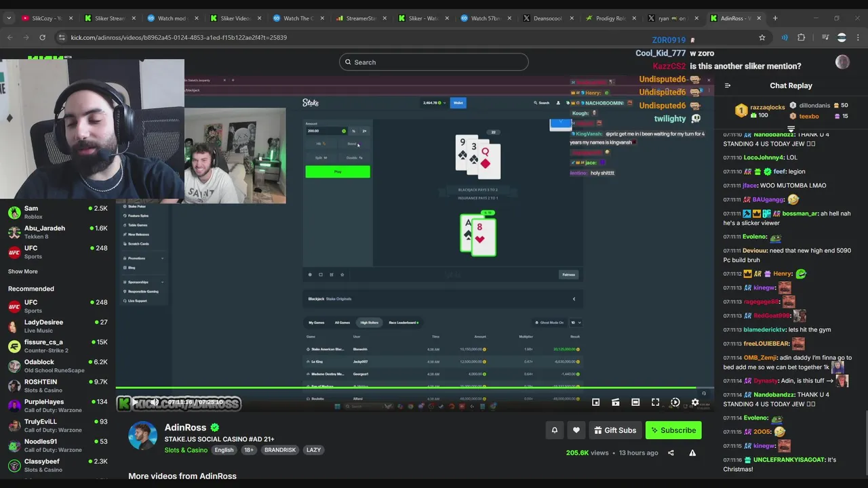
Task: Open ROSHTEIN Slots & Casino channel
Action: 58,386
